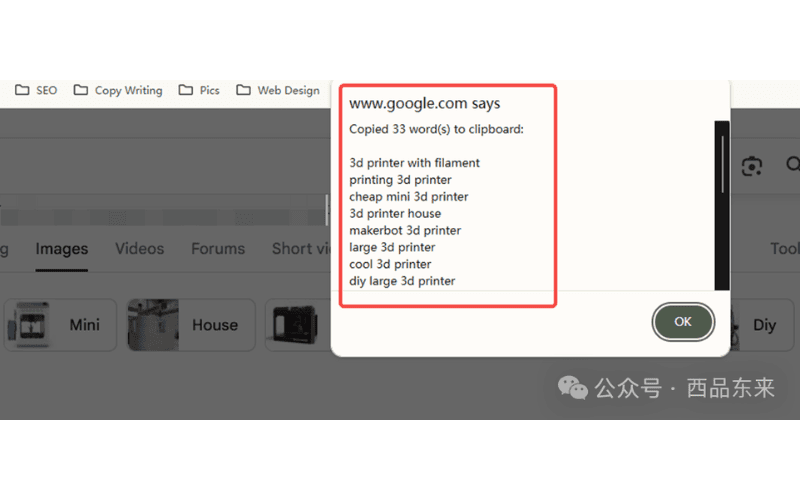Click the dialog's vertical scrollbar
This screenshot has width=800, height=500.
pos(722,205)
